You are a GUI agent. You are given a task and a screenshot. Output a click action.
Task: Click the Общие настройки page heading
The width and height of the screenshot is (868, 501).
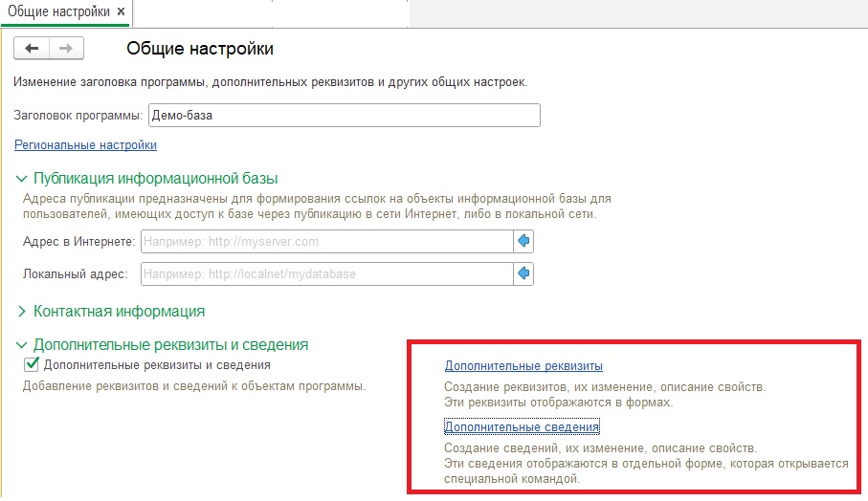coord(200,49)
